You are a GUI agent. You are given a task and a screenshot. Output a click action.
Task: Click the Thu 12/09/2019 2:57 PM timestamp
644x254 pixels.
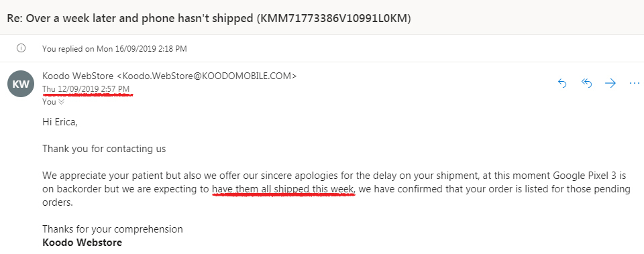[x=86, y=88]
